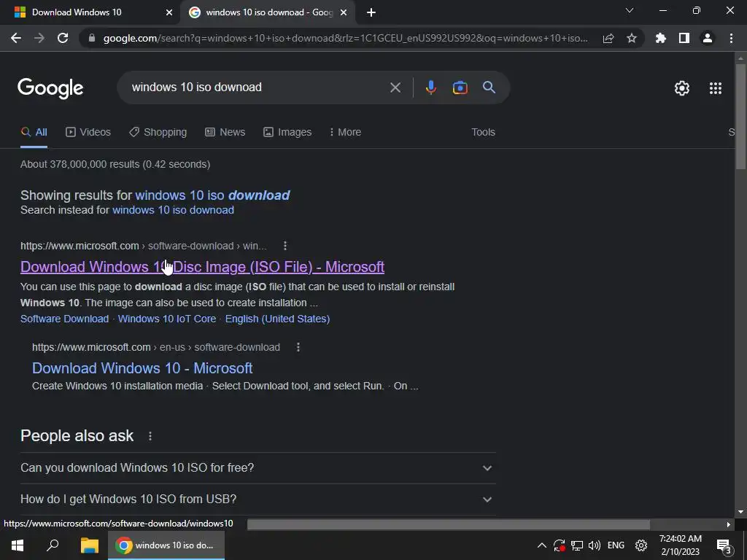Open the Google apps grid
Image resolution: width=747 pixels, height=560 pixels.
pyautogui.click(x=716, y=88)
